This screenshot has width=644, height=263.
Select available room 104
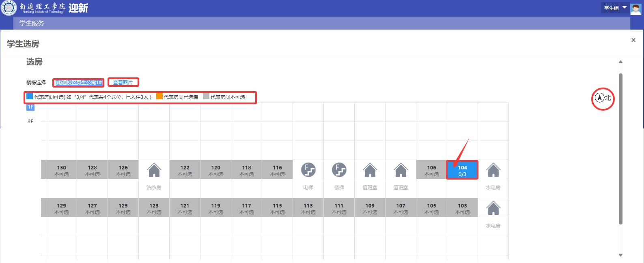pos(462,170)
